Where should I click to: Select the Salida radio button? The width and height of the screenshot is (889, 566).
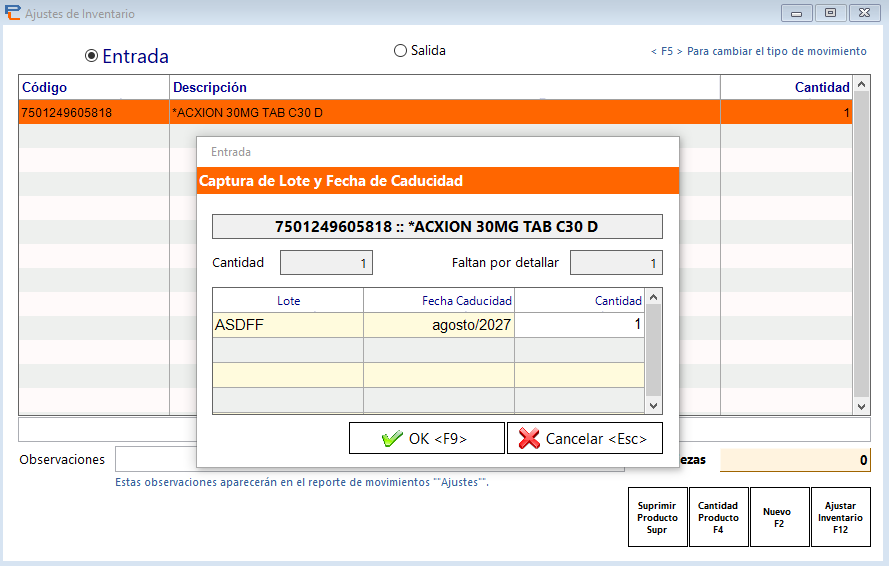tap(400, 50)
